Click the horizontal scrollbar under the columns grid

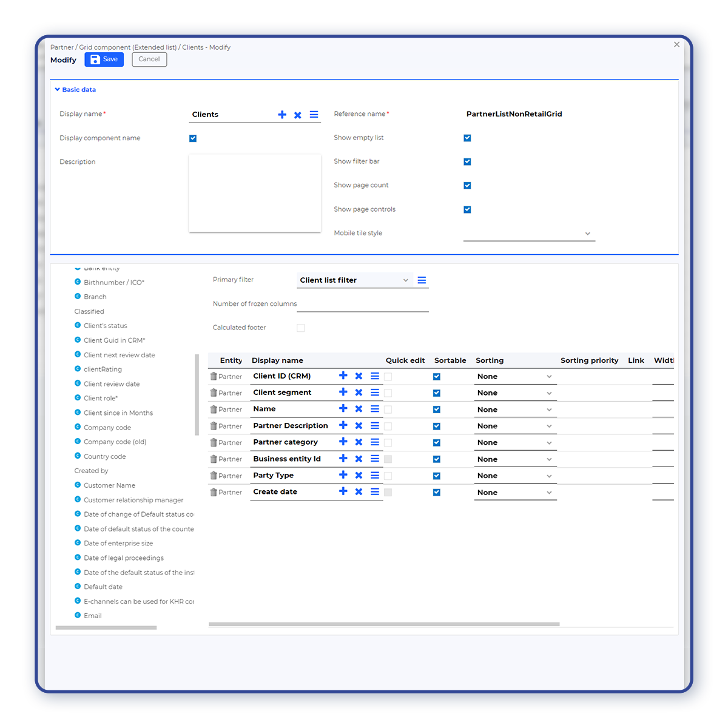(x=383, y=624)
